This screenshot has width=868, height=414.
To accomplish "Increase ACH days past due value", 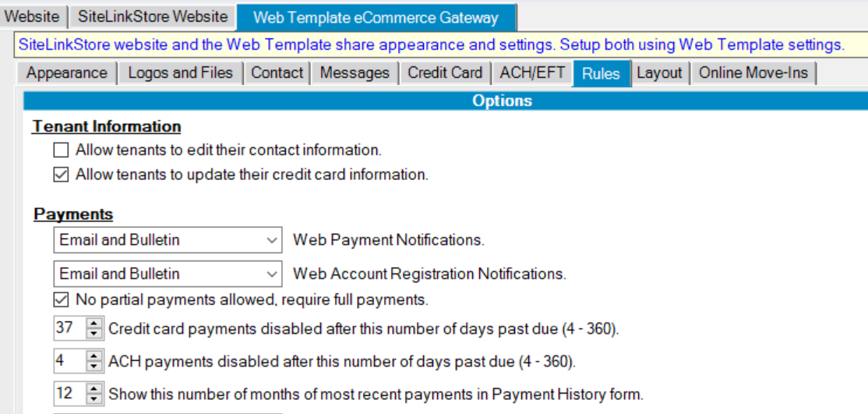I will pyautogui.click(x=94, y=356).
